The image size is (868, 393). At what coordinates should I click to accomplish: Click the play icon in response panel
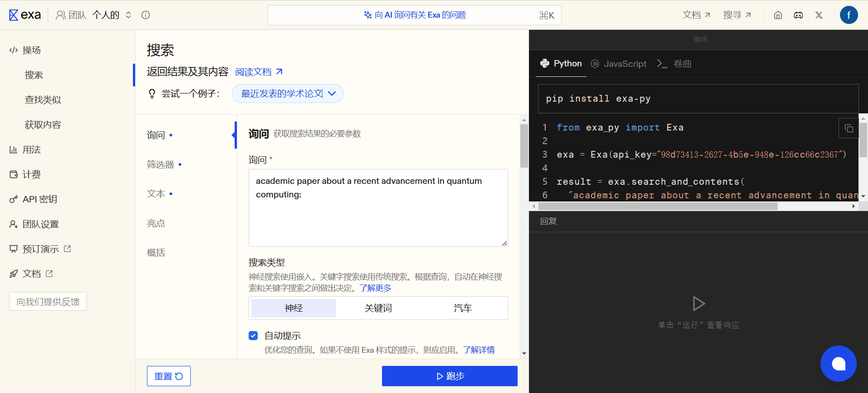698,304
